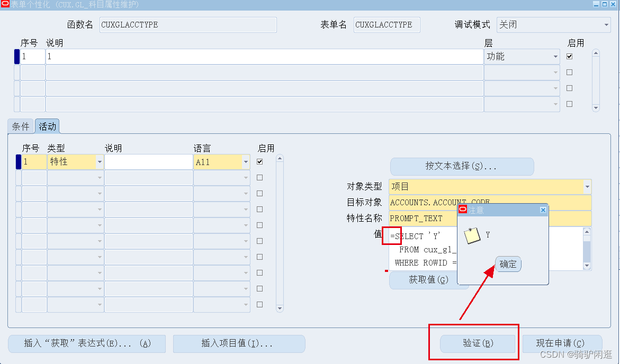Click the Oracle icon in the 注意 dialog
This screenshot has height=364, width=620.
463,210
